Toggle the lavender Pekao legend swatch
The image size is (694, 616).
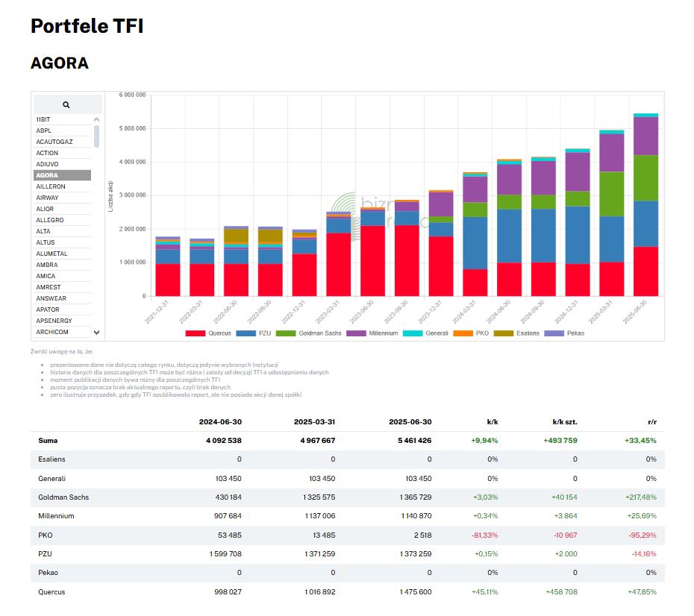point(554,333)
